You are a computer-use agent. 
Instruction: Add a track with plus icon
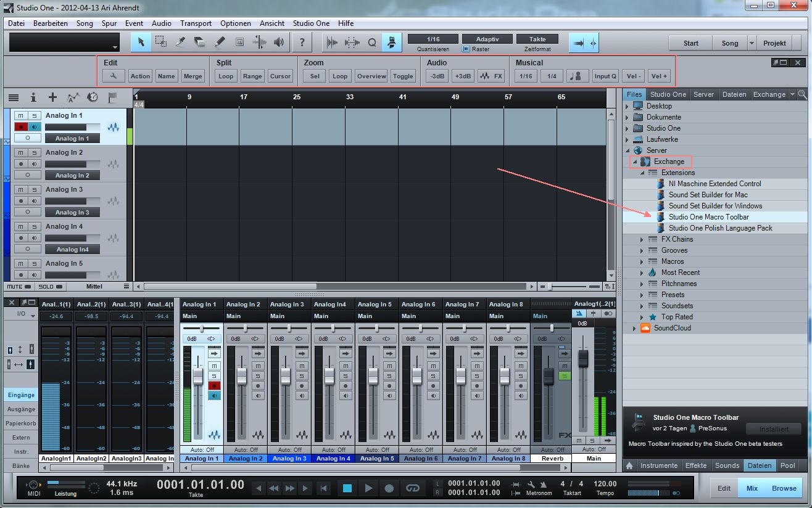coord(53,97)
